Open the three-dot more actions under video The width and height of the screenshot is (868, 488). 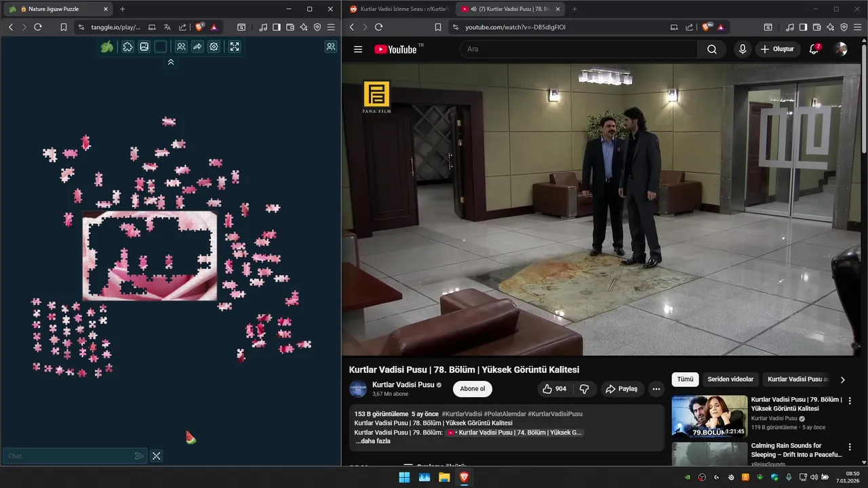[x=656, y=389]
